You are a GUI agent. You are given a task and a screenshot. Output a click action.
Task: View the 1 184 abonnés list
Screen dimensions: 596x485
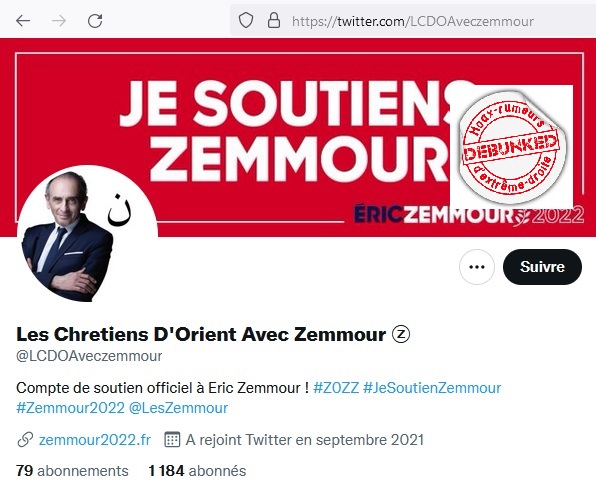[x=197, y=471]
